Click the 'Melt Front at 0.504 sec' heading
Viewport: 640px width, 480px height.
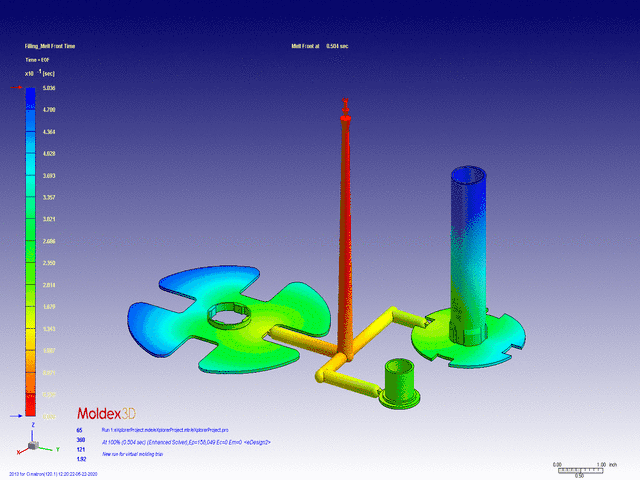tap(320, 46)
